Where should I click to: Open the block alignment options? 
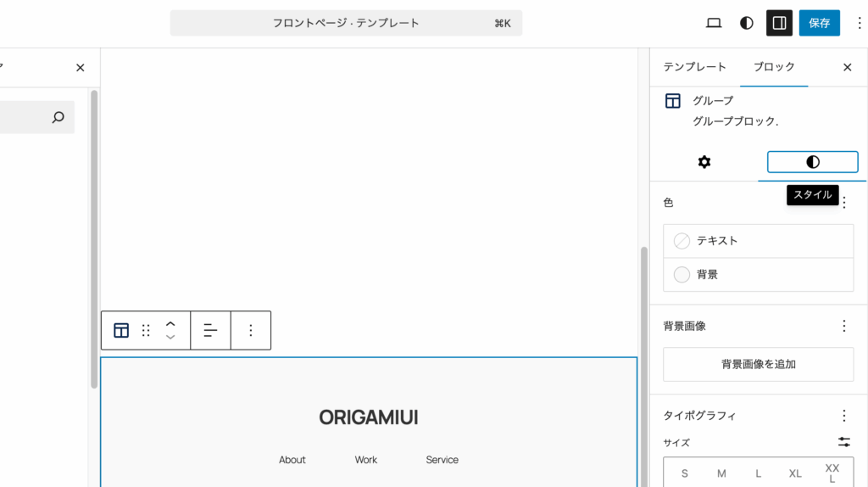pyautogui.click(x=210, y=331)
